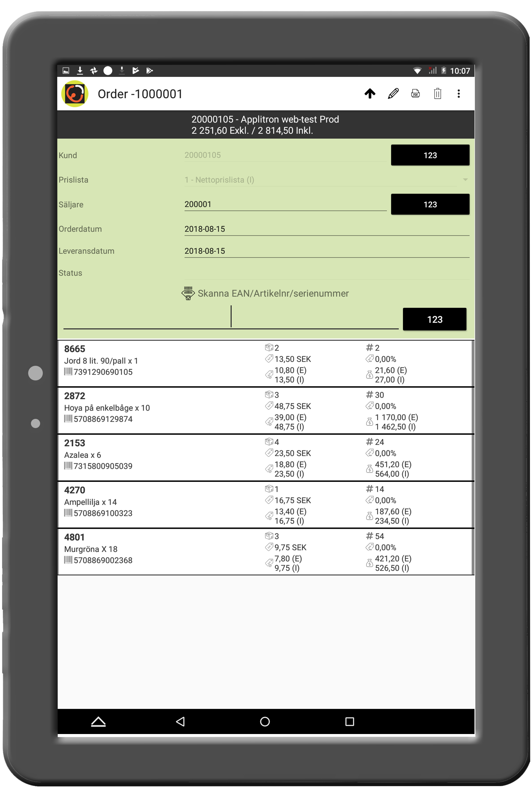Viewport: 532px width, 798px height.
Task: Tap Android recent apps square button
Action: tap(349, 721)
